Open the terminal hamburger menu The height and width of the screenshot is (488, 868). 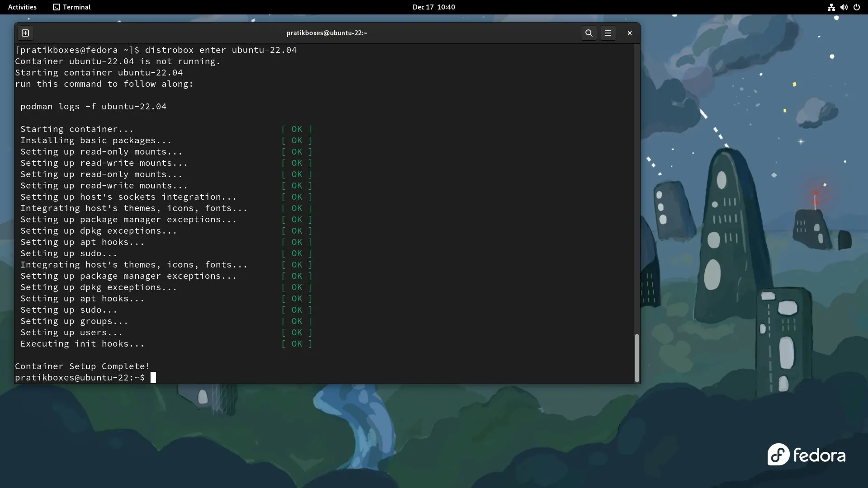[x=608, y=33]
